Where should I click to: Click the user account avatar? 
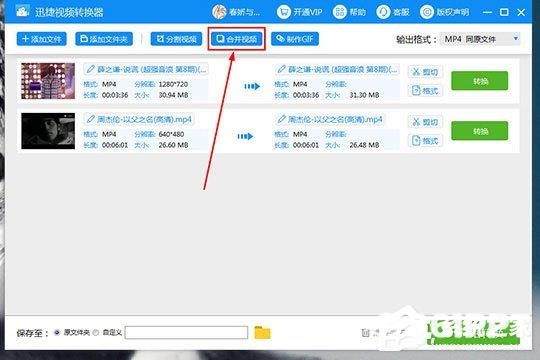(219, 12)
